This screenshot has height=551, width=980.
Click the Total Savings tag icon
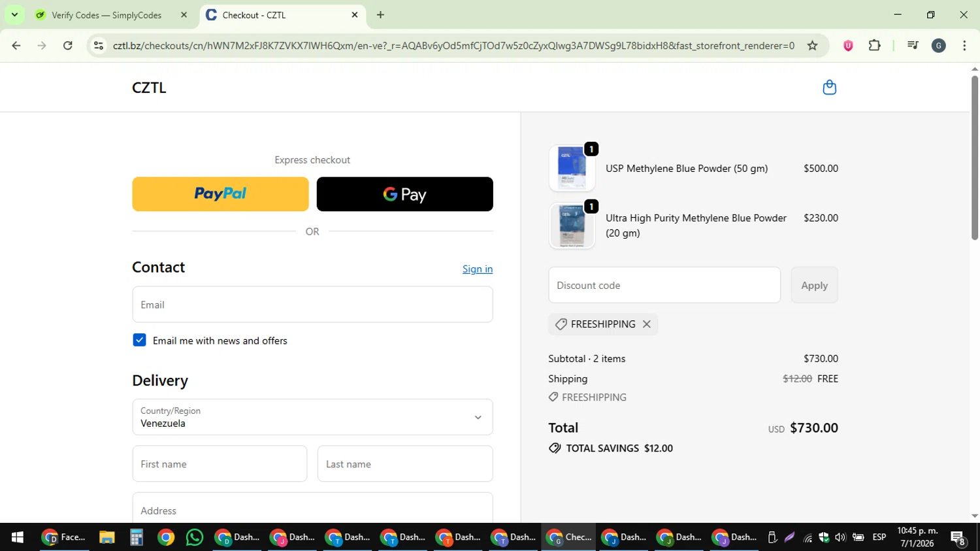click(x=555, y=448)
